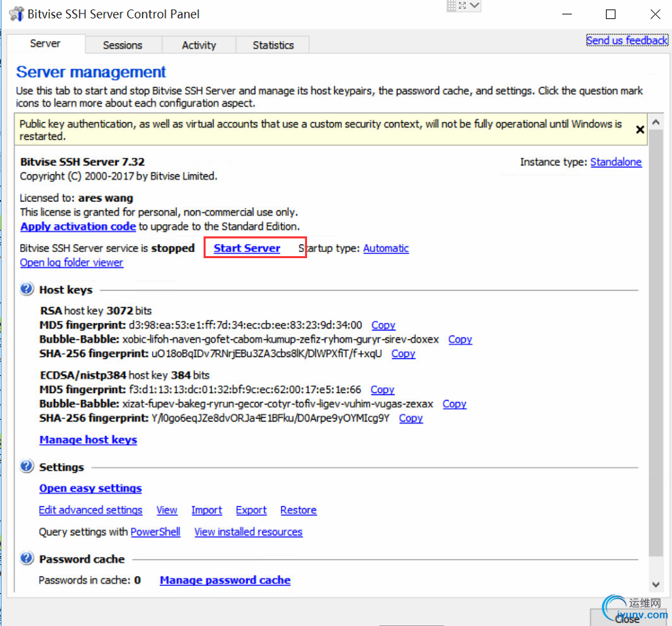Copy the RSA Bubble-Babble fingerprint
Screen dimensions: 672x626
click(x=460, y=339)
